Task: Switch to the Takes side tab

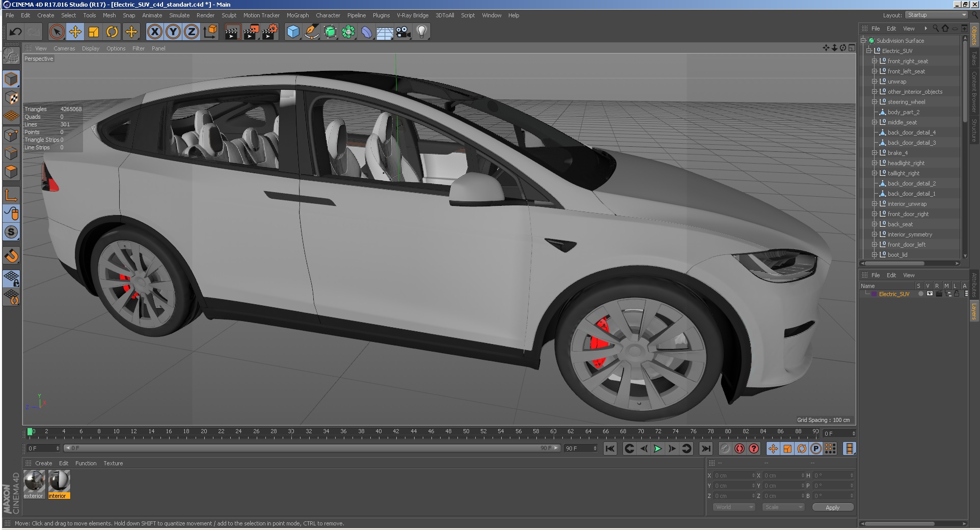Action: [x=974, y=58]
